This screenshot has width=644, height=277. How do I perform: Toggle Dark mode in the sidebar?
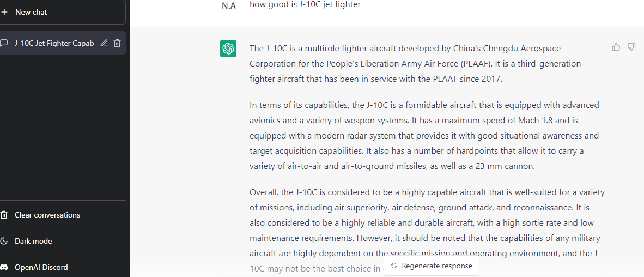(63, 241)
